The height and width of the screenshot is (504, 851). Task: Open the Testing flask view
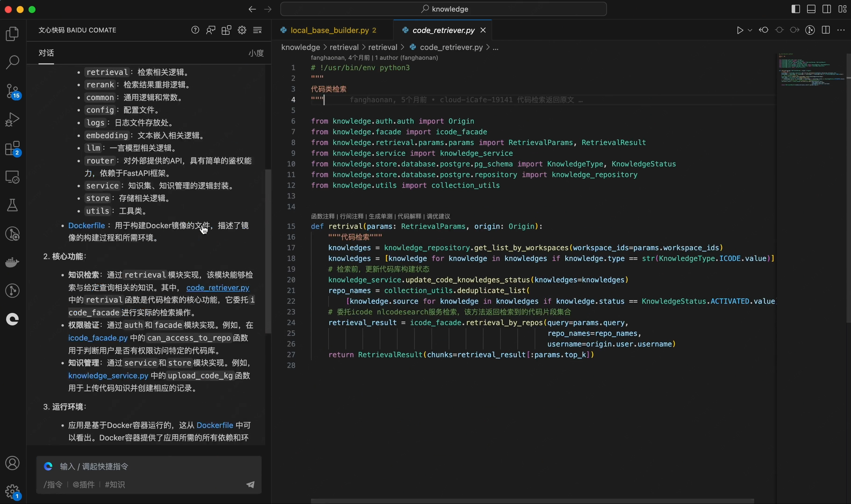click(13, 206)
